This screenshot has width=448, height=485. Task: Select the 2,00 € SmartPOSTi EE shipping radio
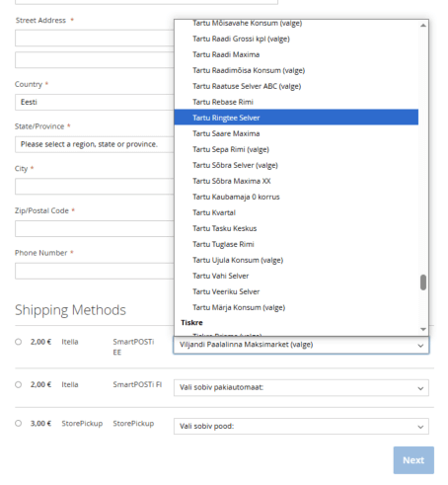[x=19, y=342]
